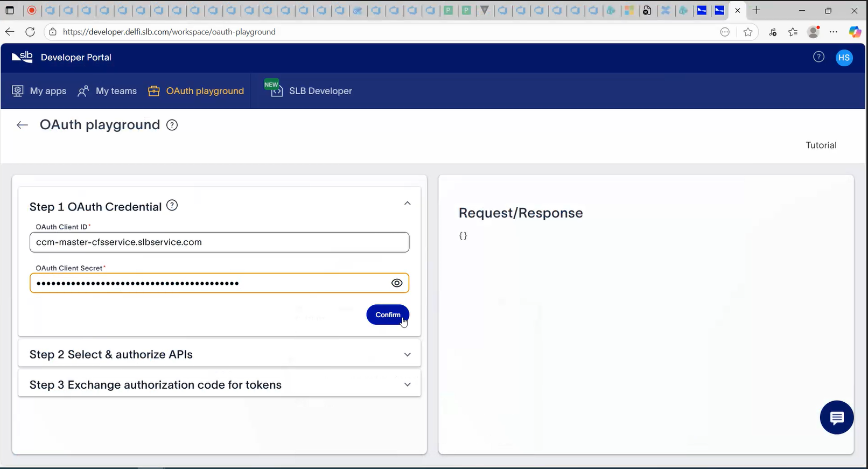Add this page to favorites star
The height and width of the screenshot is (469, 868).
point(748,32)
